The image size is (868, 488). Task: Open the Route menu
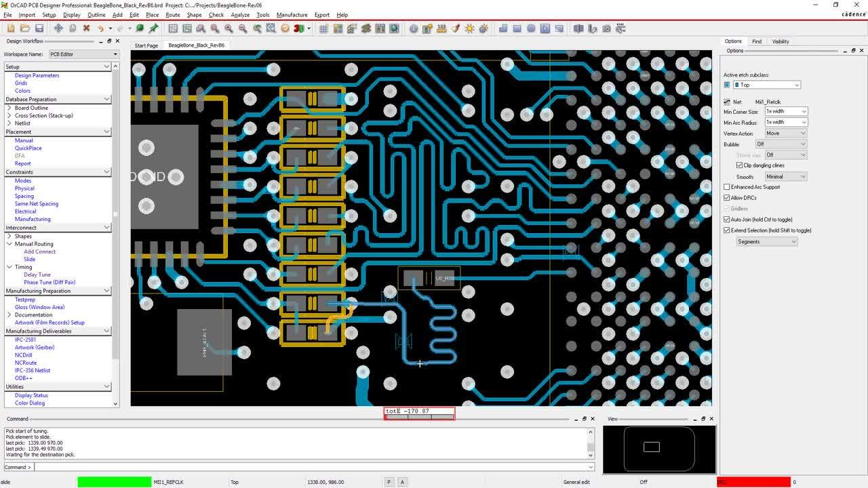click(173, 15)
